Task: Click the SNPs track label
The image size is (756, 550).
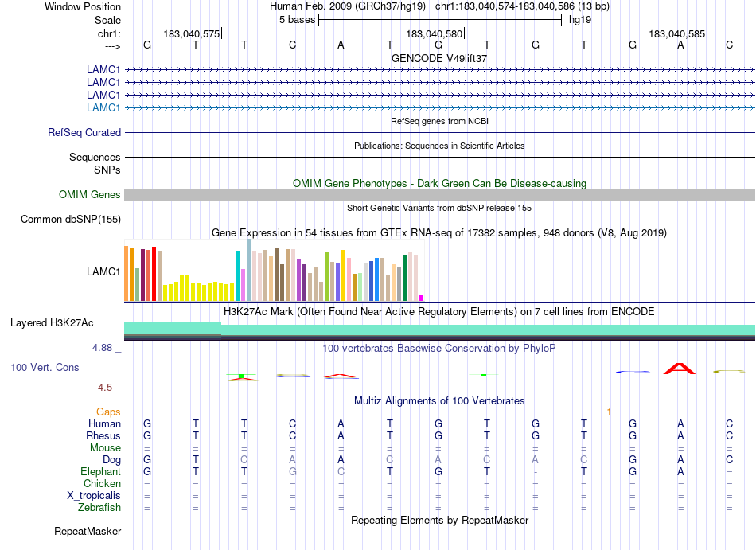Action: [107, 170]
